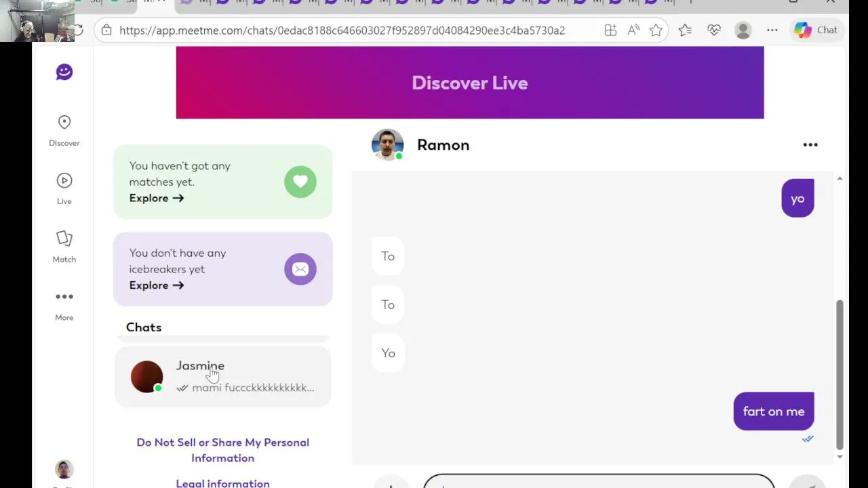Open the Jasmine chat row
The image size is (868, 488).
click(x=222, y=377)
